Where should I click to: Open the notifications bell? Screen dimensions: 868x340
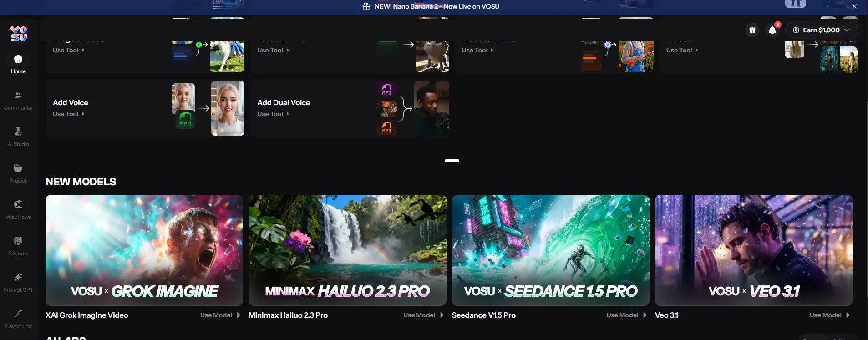[772, 30]
